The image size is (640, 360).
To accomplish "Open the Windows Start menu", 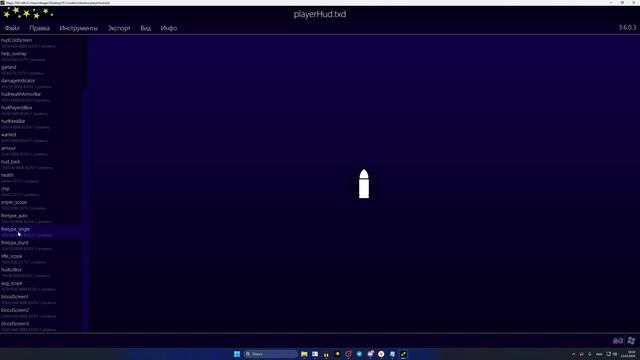I will tap(237, 354).
